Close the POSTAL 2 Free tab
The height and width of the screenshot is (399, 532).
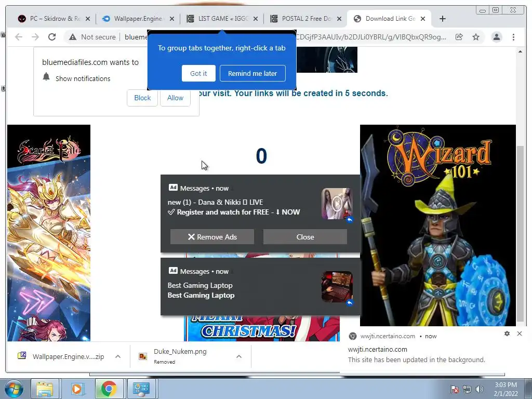point(339,19)
